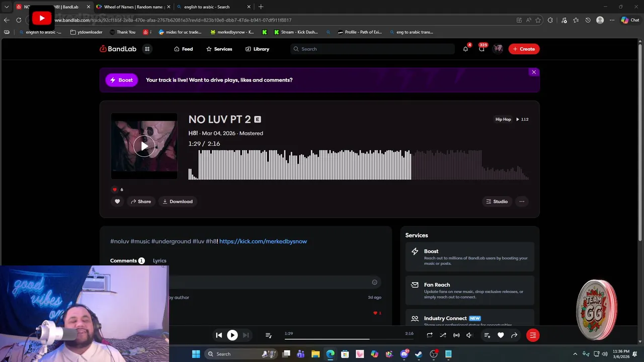Open the BandLab apps grid icon
Viewport: 644px width, 362px height.
pyautogui.click(x=147, y=49)
